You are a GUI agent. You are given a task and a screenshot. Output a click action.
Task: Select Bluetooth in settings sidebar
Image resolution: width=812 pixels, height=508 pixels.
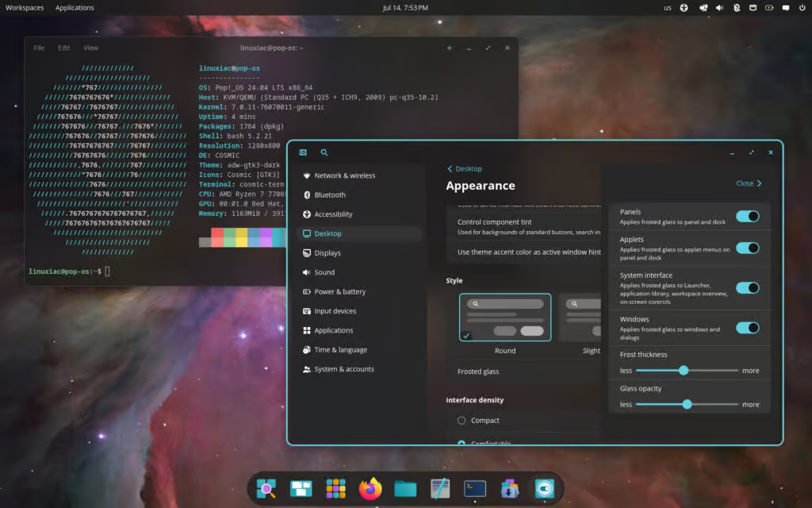pyautogui.click(x=360, y=195)
